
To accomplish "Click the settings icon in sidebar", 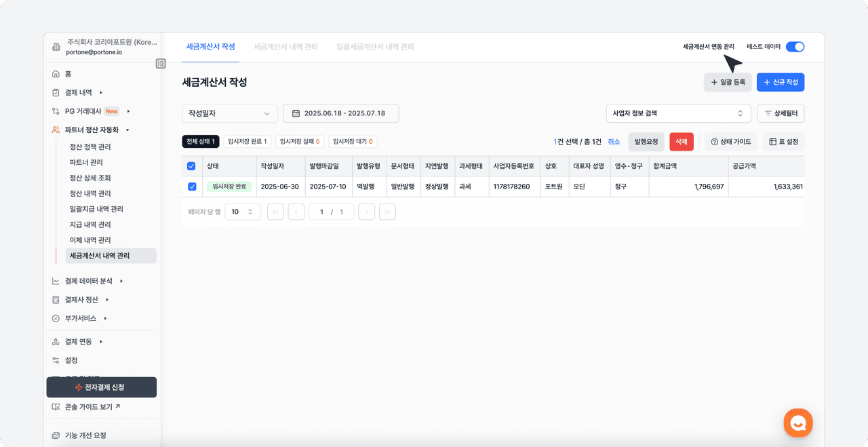I will pyautogui.click(x=56, y=360).
